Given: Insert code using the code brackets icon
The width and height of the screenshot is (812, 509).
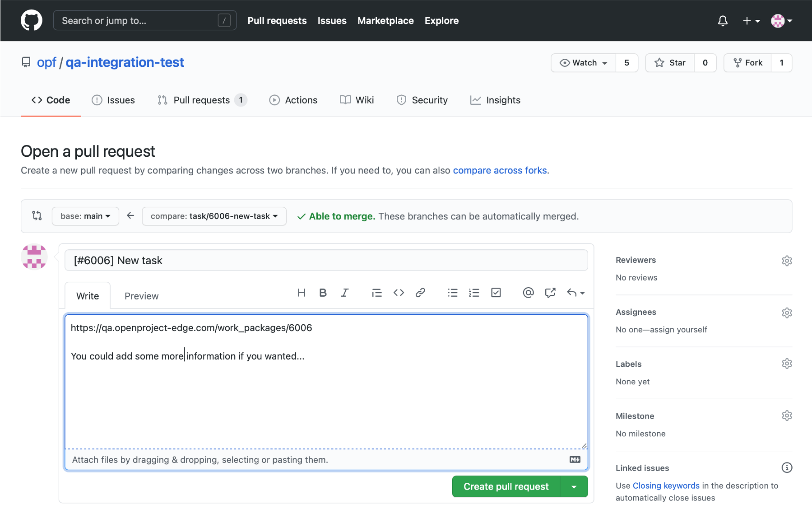Looking at the screenshot, I should pyautogui.click(x=399, y=293).
